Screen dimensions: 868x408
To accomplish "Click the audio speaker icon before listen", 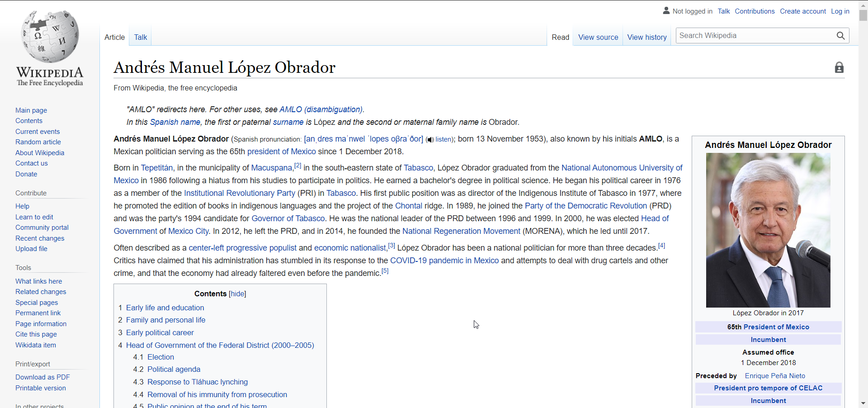I will [x=430, y=140].
